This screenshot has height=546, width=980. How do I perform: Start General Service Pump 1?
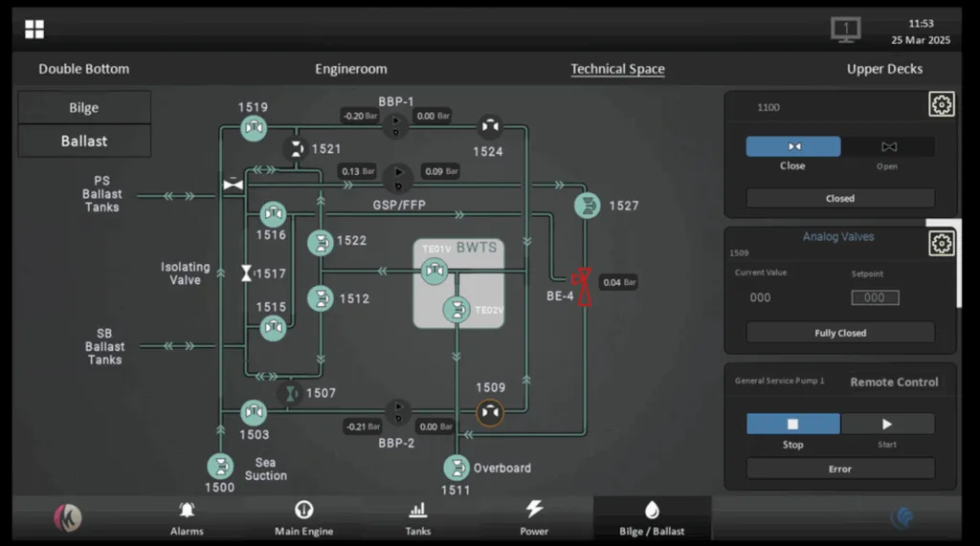pyautogui.click(x=887, y=425)
